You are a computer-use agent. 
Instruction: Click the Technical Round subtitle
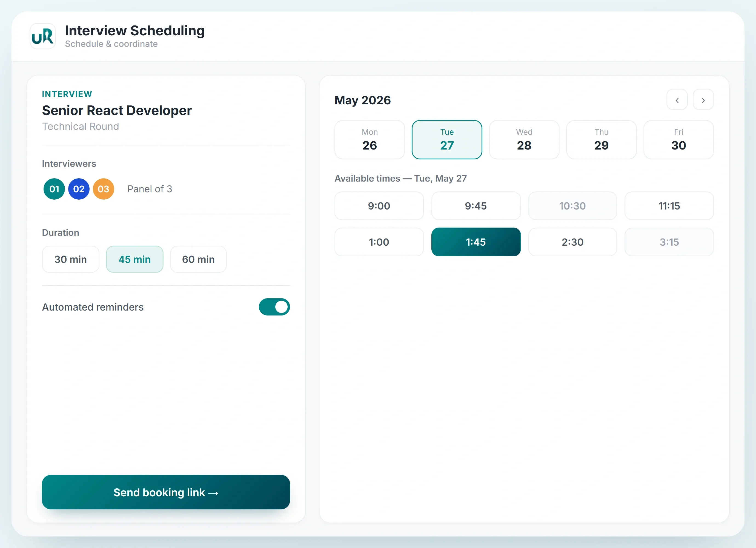[x=81, y=126]
